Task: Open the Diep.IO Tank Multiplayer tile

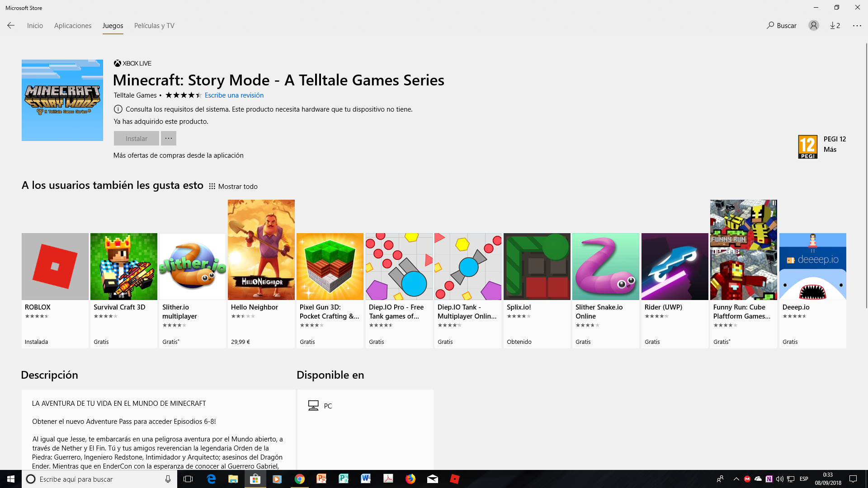Action: (x=468, y=291)
